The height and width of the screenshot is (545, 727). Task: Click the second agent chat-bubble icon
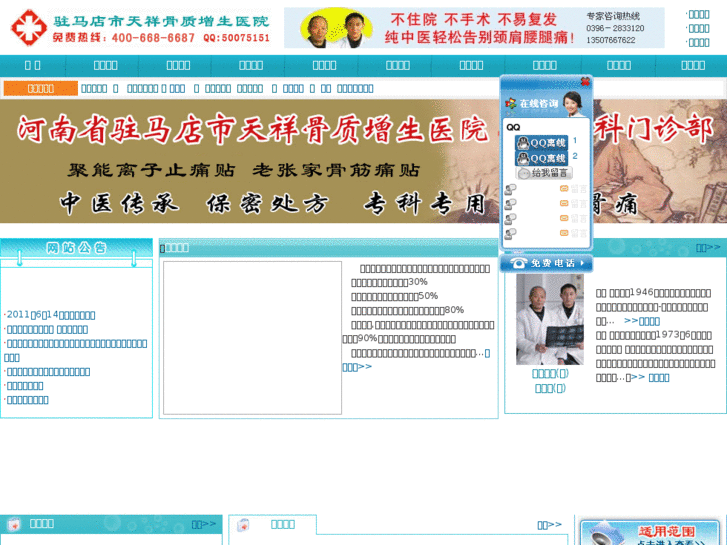point(510,204)
